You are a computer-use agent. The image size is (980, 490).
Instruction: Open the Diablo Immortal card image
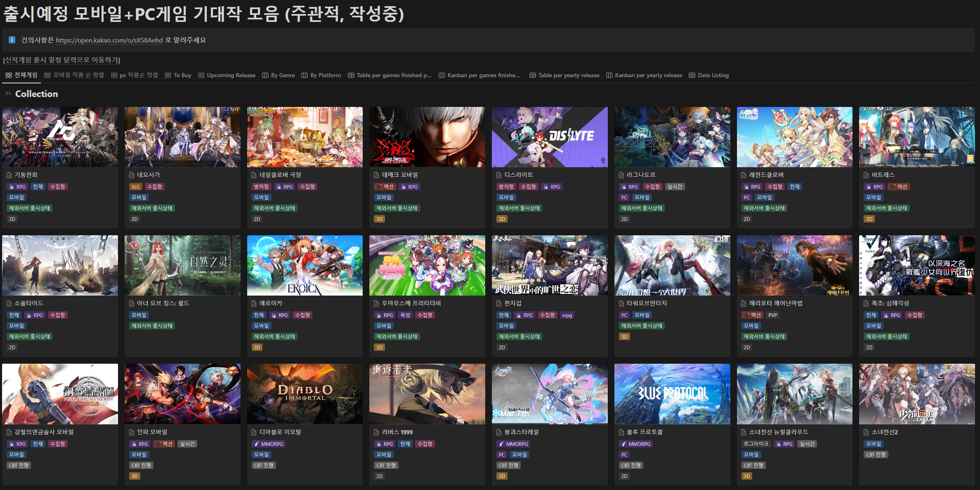click(x=305, y=394)
